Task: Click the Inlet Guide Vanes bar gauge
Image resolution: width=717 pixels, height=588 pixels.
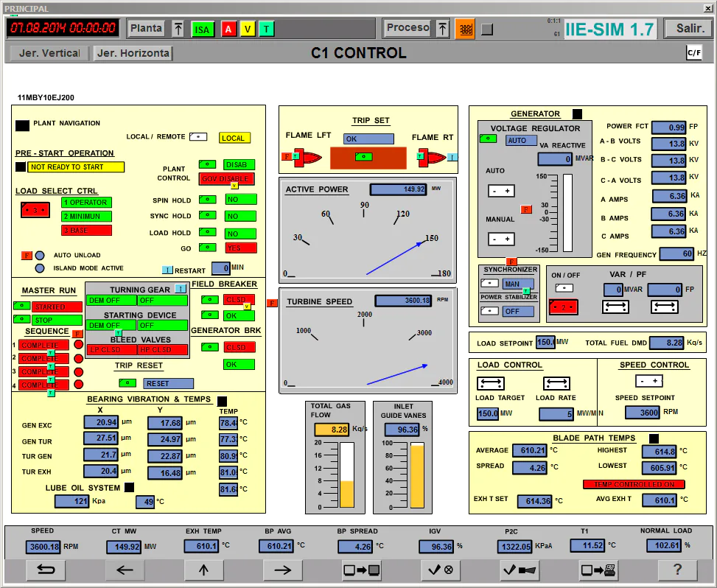Action: coord(417,475)
